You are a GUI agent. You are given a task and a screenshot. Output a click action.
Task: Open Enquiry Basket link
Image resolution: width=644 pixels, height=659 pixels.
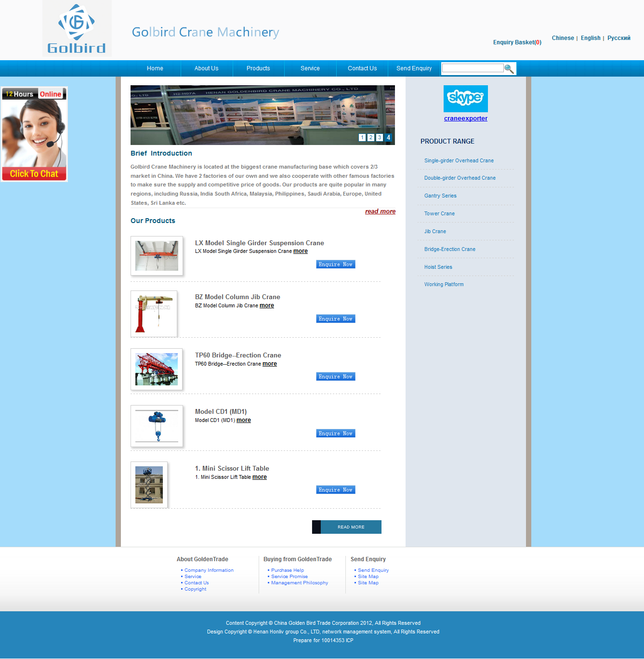(517, 42)
